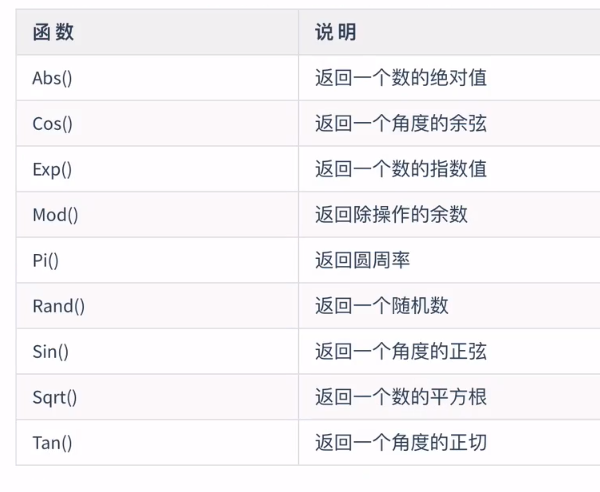The image size is (600, 492).
Task: Select the Mod() function cell
Action: [55, 215]
